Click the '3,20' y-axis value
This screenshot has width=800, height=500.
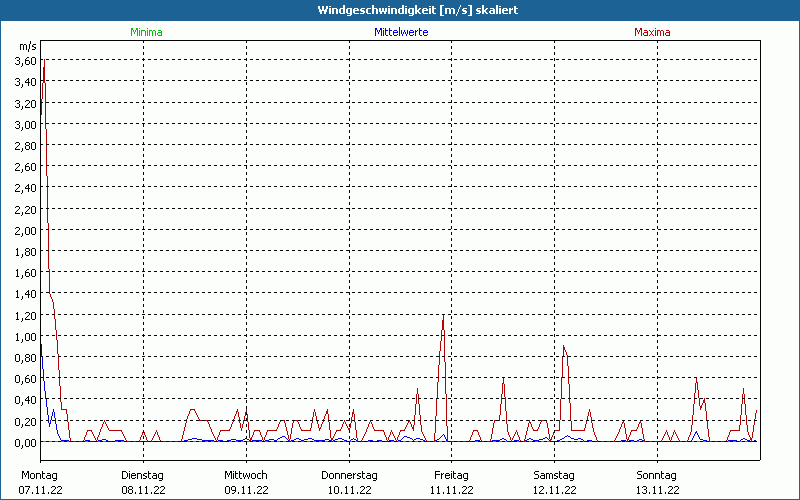(26, 104)
